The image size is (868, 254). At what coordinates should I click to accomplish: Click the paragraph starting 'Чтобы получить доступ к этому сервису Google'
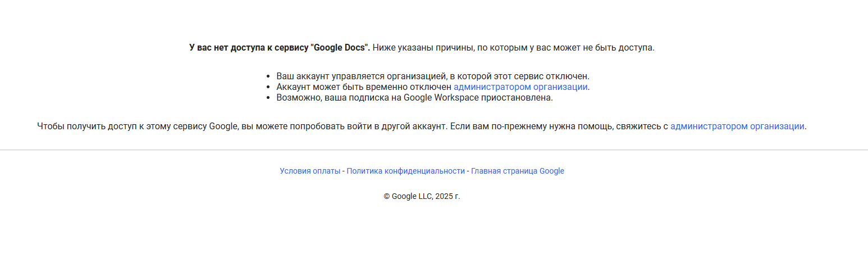point(422,126)
